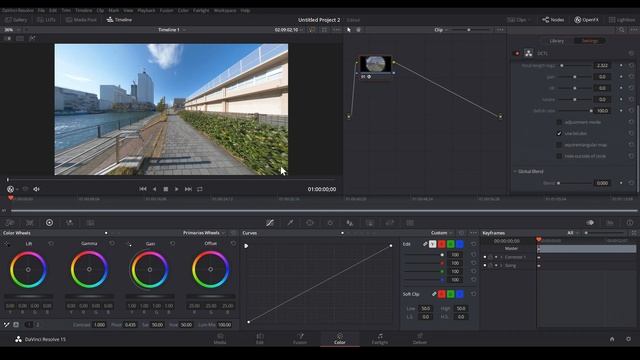Open the viewer zoom percentage dropdown
This screenshot has height=360, width=640.
point(11,30)
